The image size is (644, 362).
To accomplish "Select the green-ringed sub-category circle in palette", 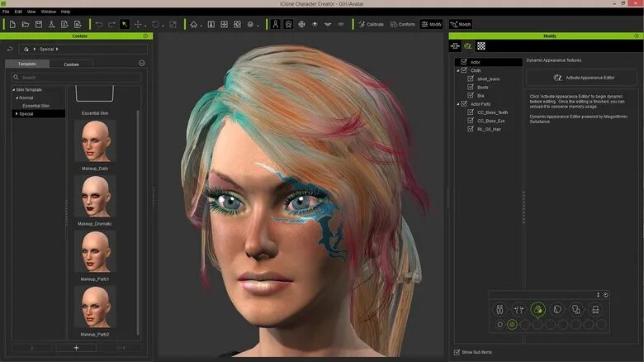I will click(x=512, y=325).
